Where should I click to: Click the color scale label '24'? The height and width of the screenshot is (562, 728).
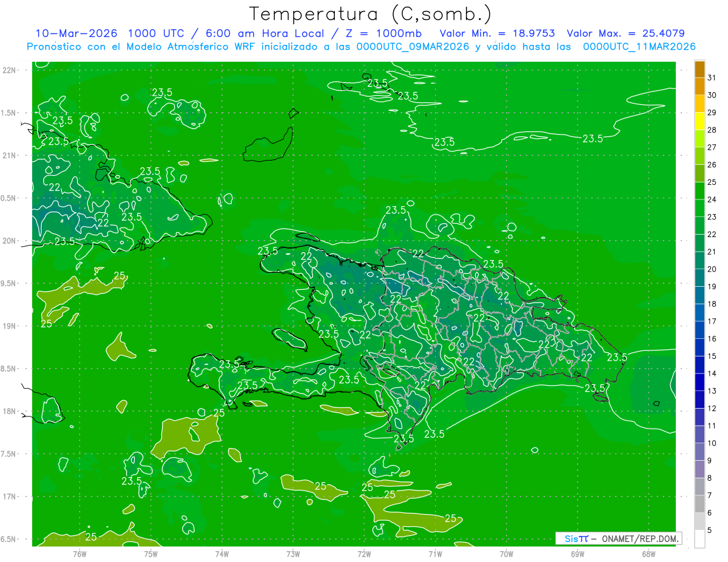(x=712, y=199)
